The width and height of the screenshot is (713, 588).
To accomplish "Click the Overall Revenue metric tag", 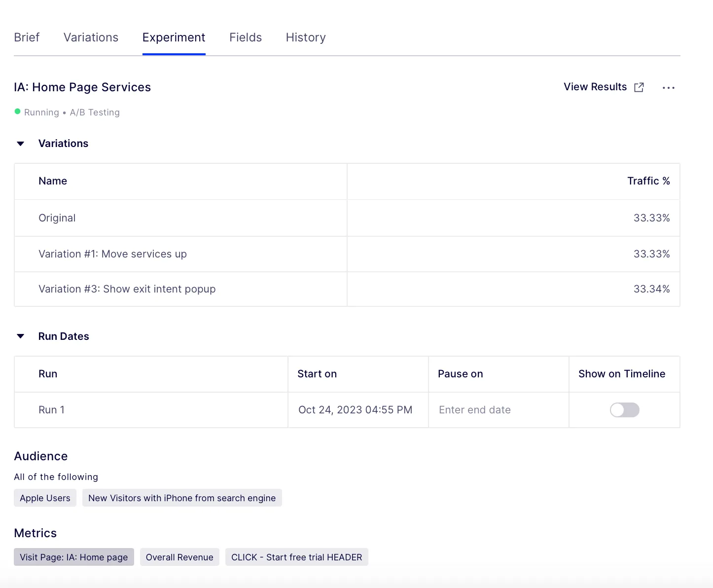I will tap(179, 557).
